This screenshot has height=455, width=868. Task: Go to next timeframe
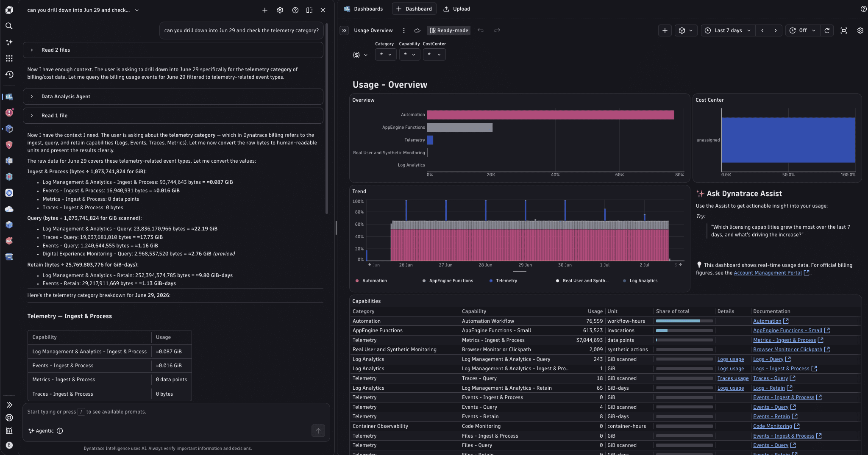point(776,31)
